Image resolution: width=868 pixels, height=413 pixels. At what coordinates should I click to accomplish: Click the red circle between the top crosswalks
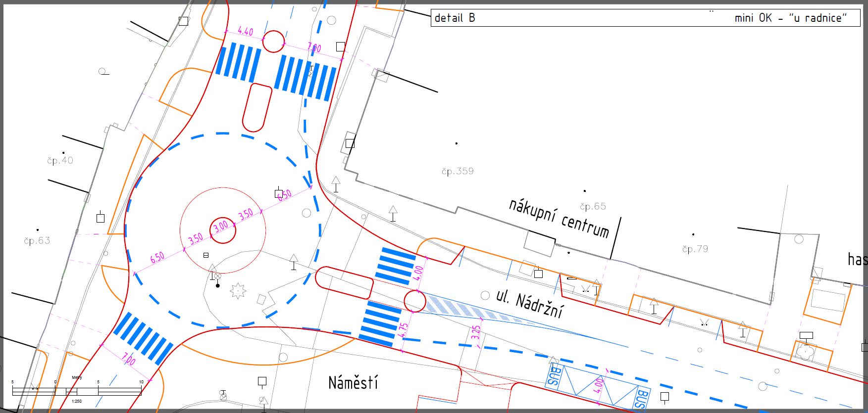[273, 42]
